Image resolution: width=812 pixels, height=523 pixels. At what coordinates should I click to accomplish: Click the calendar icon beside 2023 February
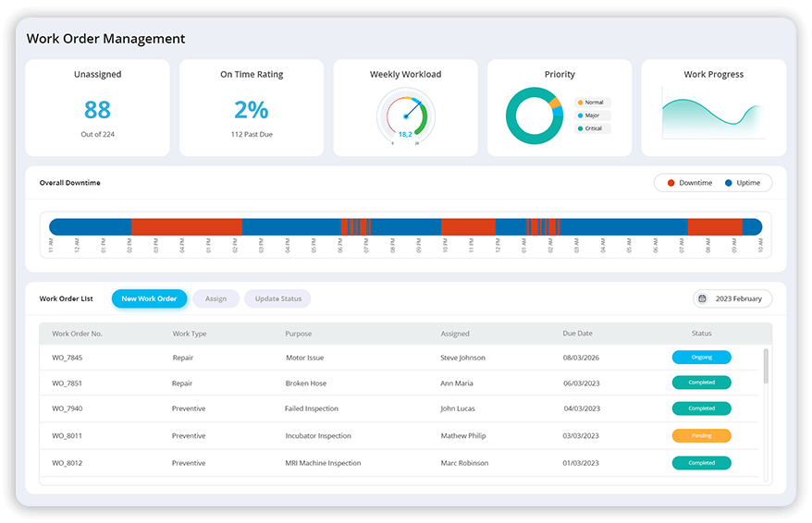click(703, 298)
